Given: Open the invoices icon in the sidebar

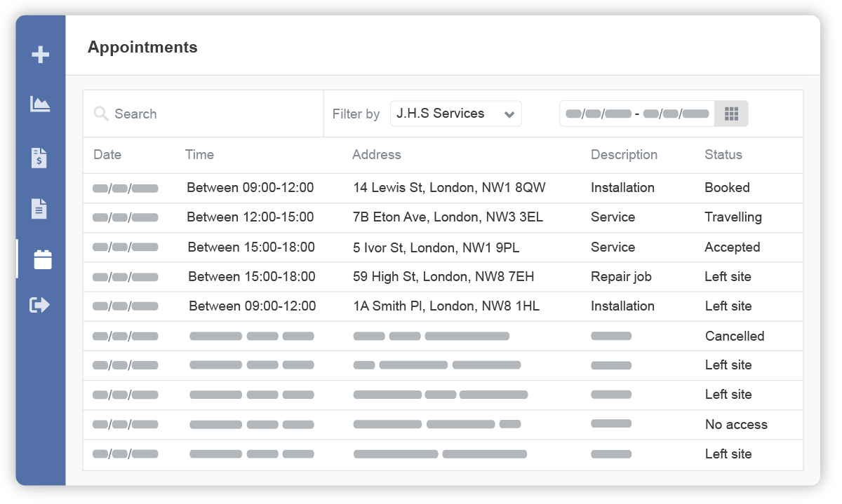Looking at the screenshot, I should pos(41,158).
